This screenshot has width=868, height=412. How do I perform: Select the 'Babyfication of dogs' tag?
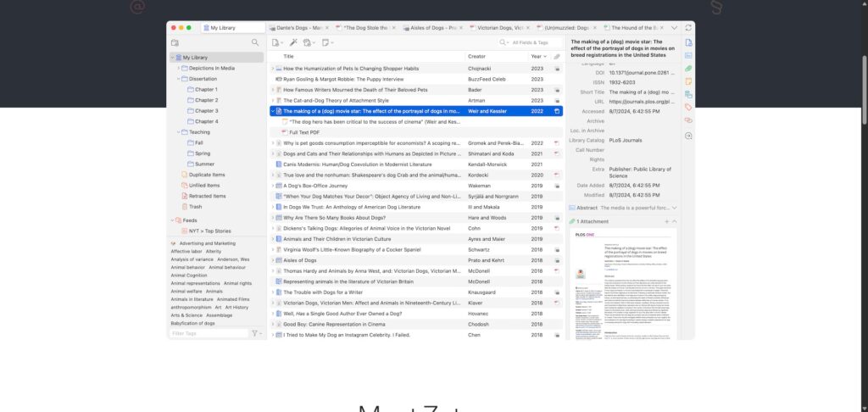(x=192, y=323)
